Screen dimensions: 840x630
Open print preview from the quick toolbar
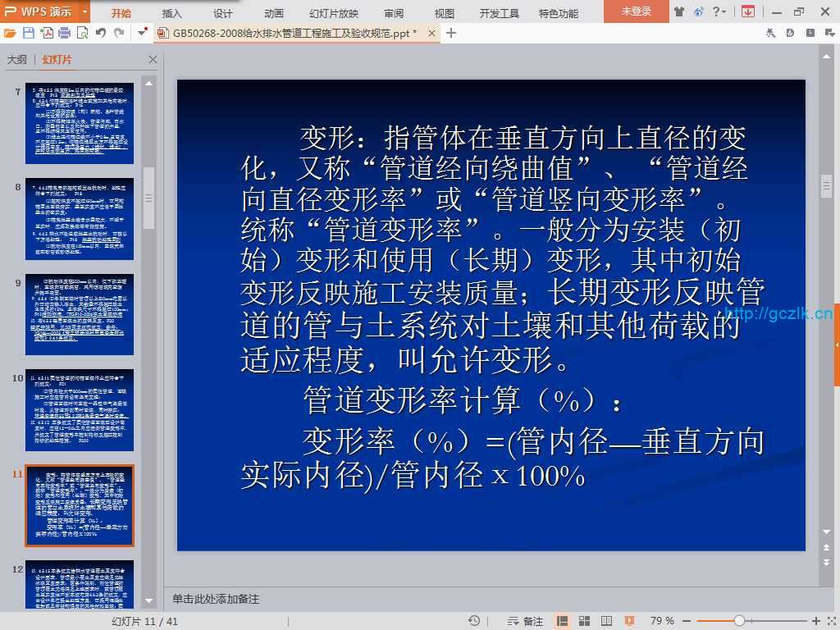click(82, 33)
